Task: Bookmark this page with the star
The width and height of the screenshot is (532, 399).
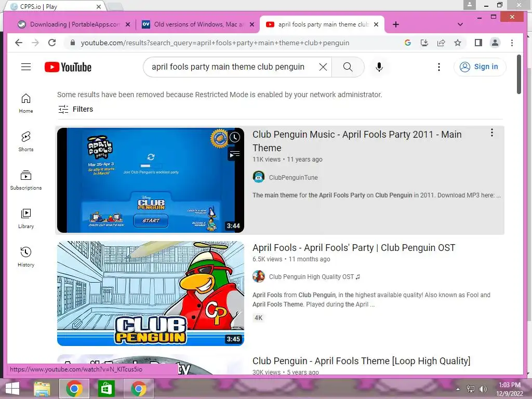Action: pos(458,43)
